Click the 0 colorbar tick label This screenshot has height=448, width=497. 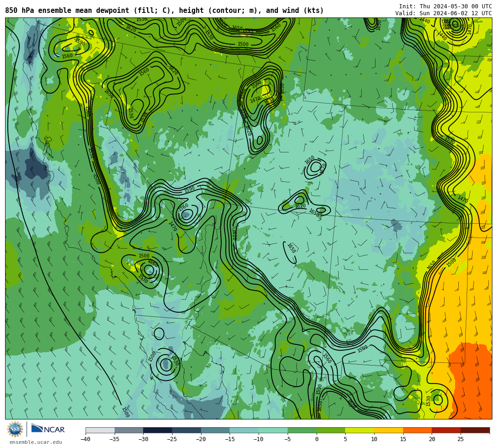[x=317, y=439]
